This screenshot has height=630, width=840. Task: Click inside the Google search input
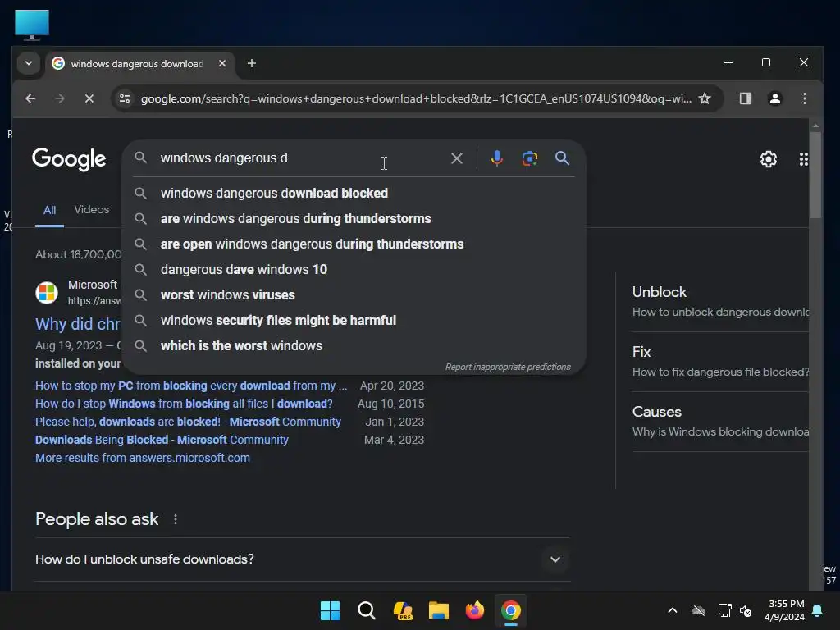pos(300,158)
